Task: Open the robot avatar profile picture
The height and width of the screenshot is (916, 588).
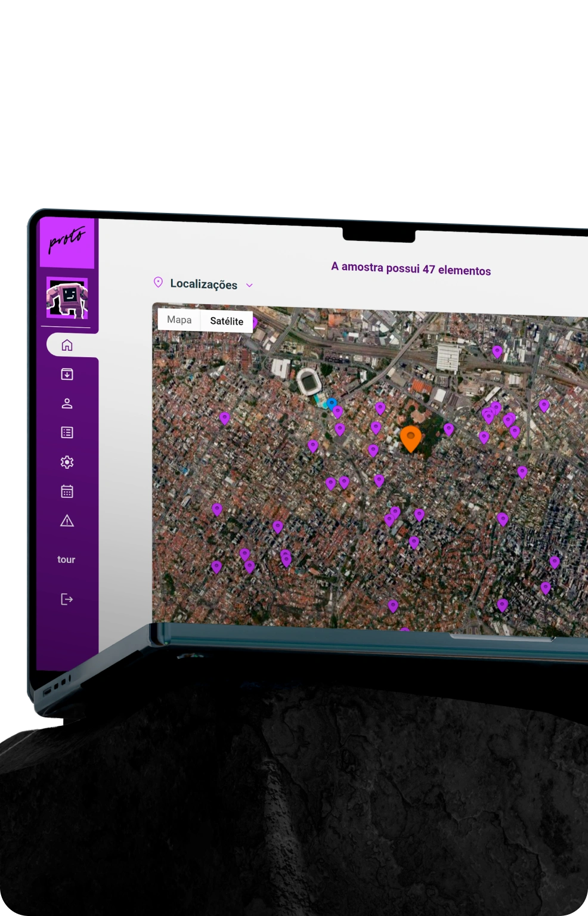Action: click(67, 298)
